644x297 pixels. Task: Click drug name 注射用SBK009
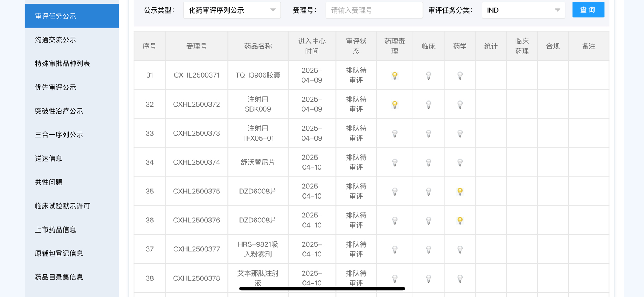click(x=258, y=104)
